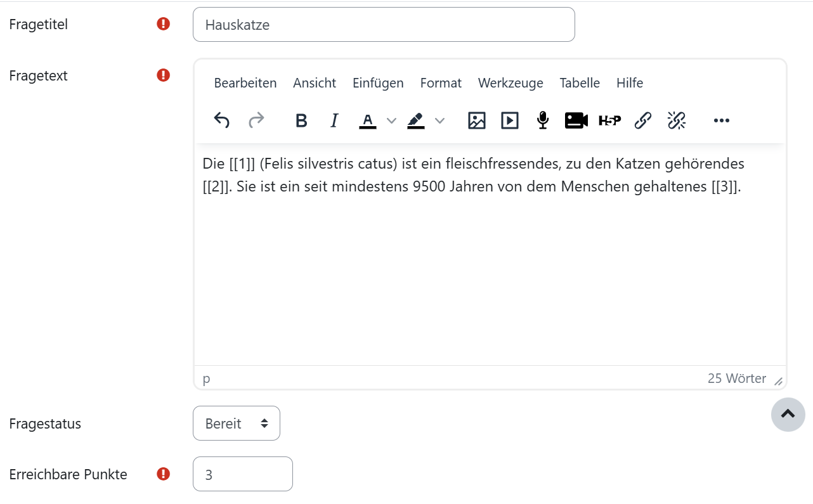Open the Einfügen menu
Image resolution: width=813 pixels, height=504 pixels.
pos(378,83)
